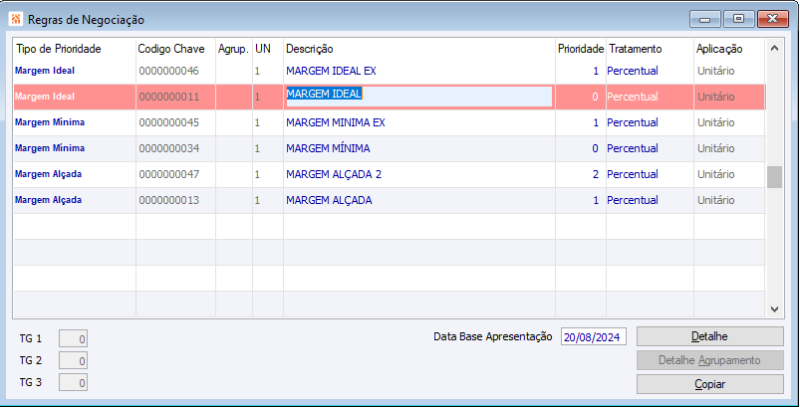Click the highlighted MARGEM IDEAL description edit field
Screen dimensions: 800x407
click(419, 96)
